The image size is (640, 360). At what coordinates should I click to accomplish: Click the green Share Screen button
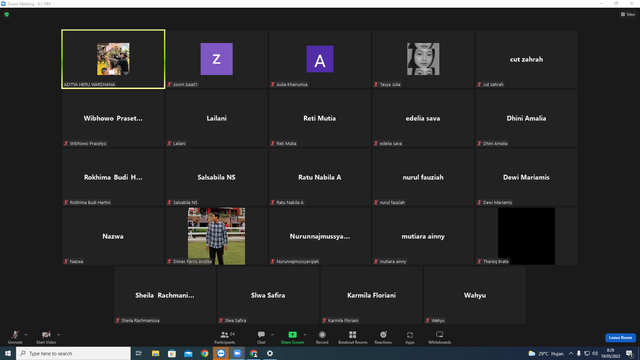pos(292,337)
